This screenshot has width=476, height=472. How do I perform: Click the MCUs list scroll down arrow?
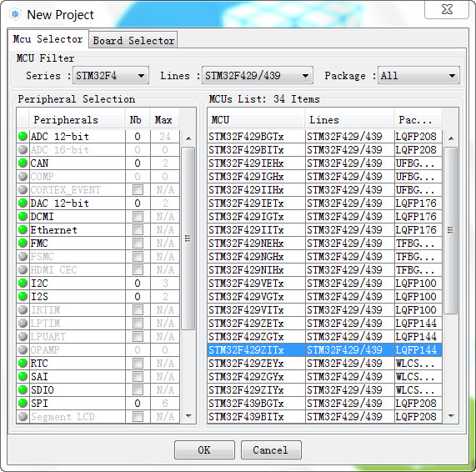click(451, 416)
